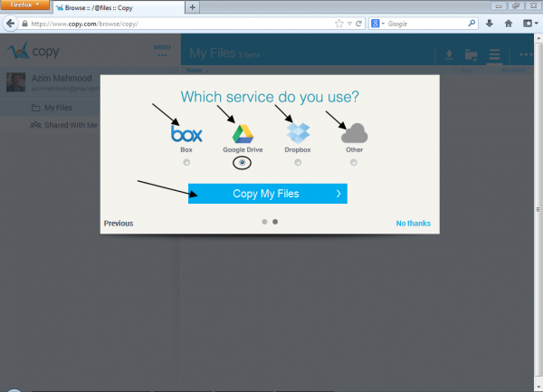Go back with the Previous link
Image resolution: width=543 pixels, height=392 pixels.
tap(119, 224)
